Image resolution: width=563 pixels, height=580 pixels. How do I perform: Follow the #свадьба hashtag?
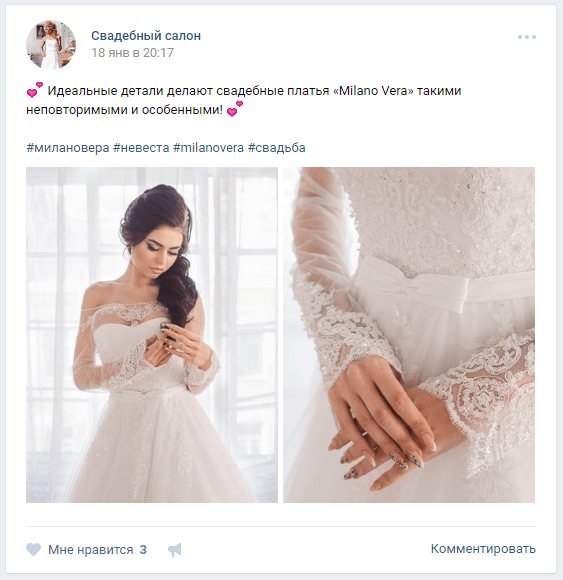(x=277, y=148)
